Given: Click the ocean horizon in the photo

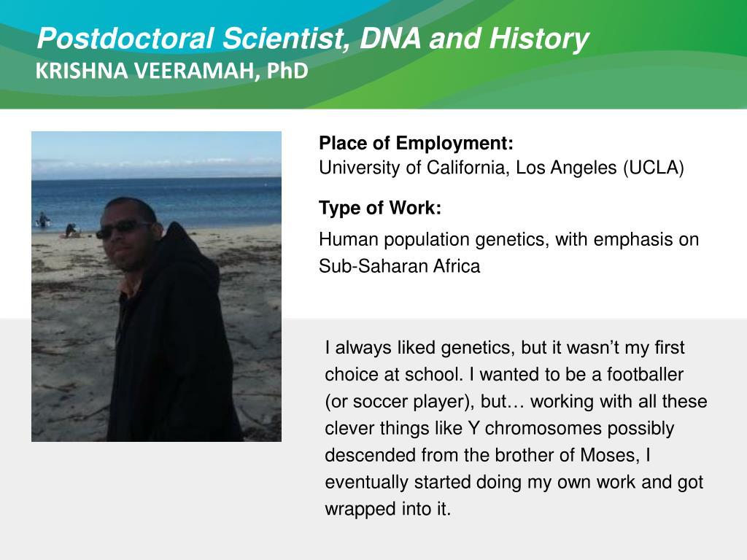Looking at the screenshot, I should pos(156,178).
